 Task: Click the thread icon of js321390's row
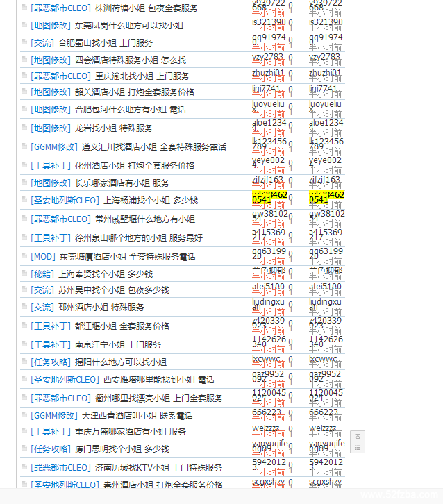24,24
